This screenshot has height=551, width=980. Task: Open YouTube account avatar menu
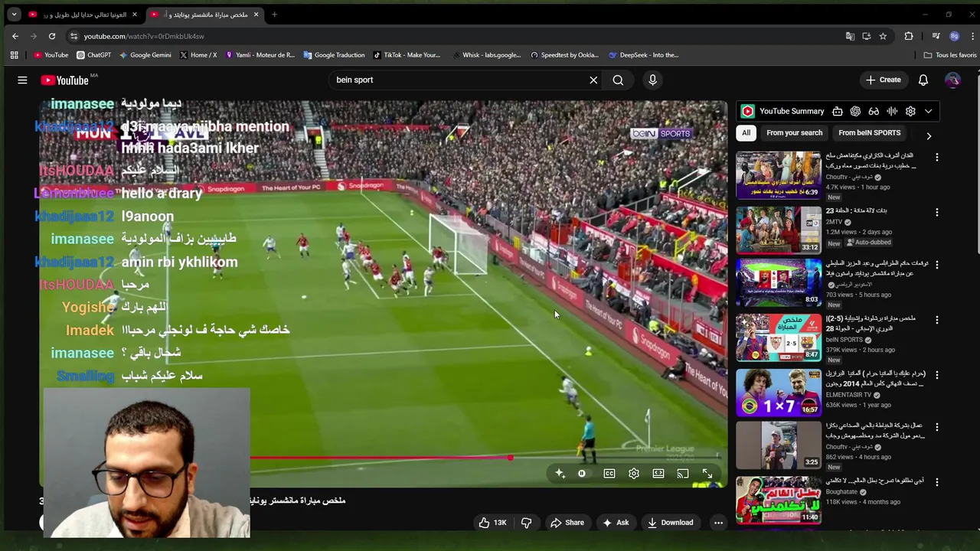pyautogui.click(x=952, y=80)
